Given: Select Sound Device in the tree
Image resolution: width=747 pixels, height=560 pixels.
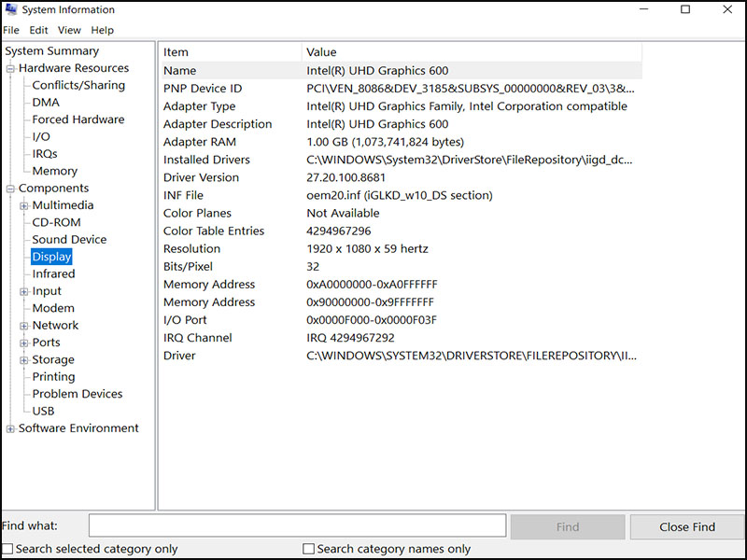Looking at the screenshot, I should click(x=69, y=240).
